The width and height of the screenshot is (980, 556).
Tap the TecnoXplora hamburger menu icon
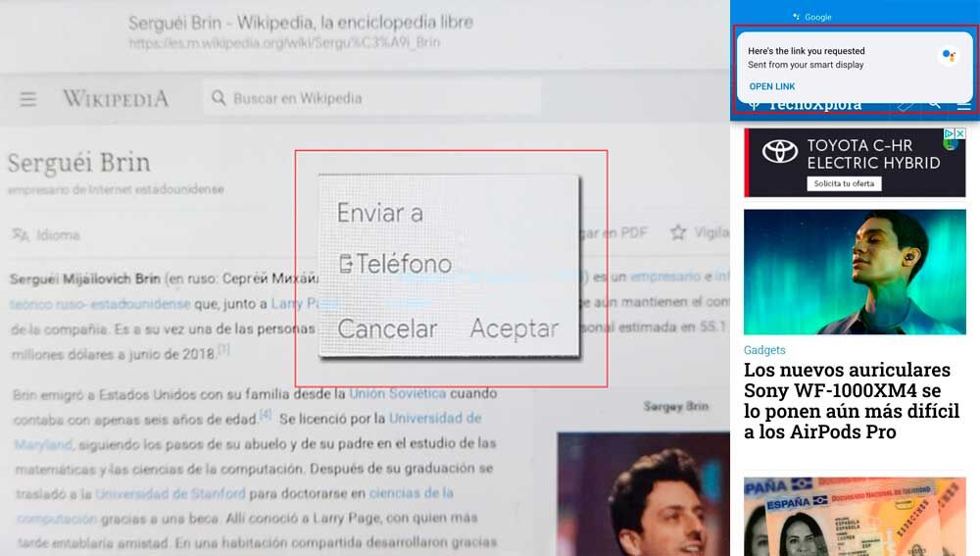pyautogui.click(x=963, y=105)
